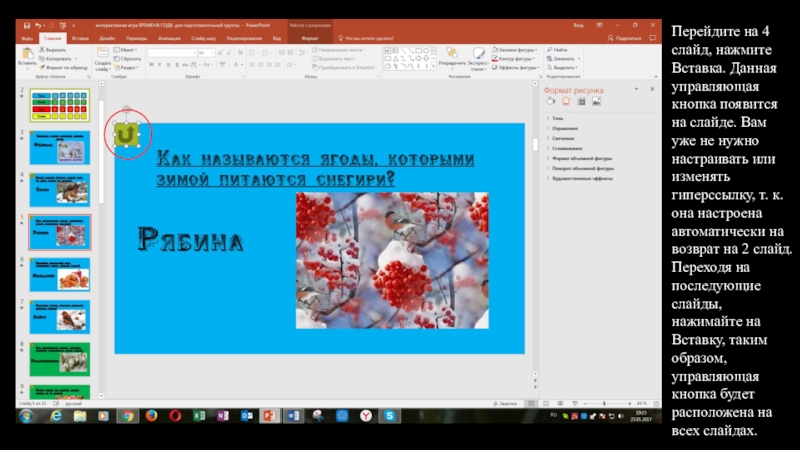Open the Effects pentagon icon tab
This screenshot has height=450, width=800.
(x=565, y=101)
